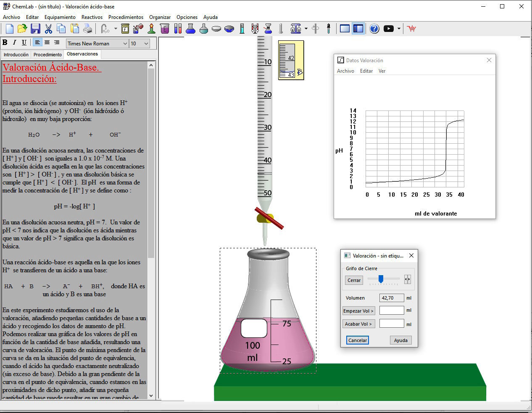Cut selection with the scissors icon
This screenshot has width=532, height=413.
(x=48, y=29)
